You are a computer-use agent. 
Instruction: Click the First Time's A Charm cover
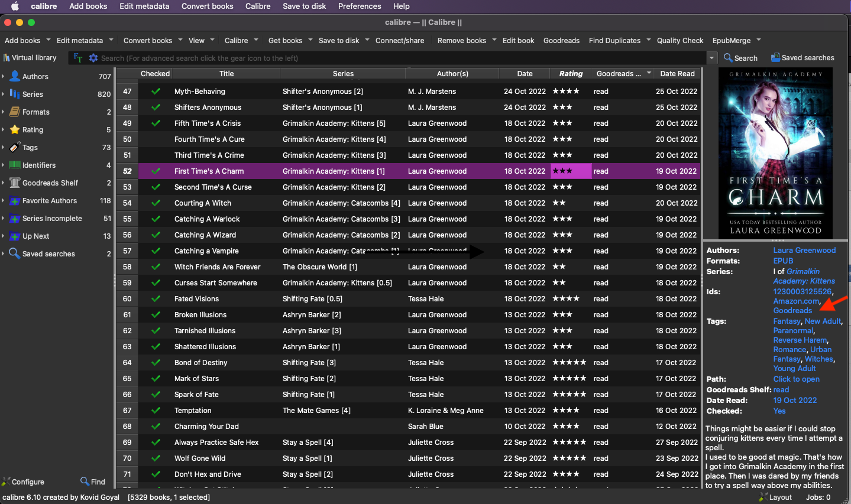pos(775,152)
